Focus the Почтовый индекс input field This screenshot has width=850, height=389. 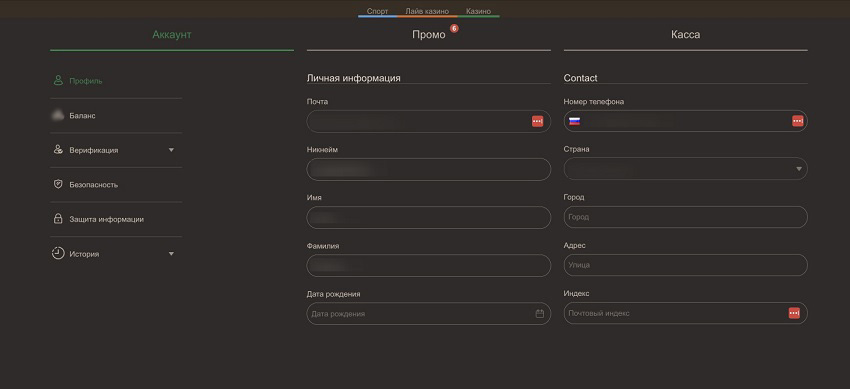pos(686,313)
